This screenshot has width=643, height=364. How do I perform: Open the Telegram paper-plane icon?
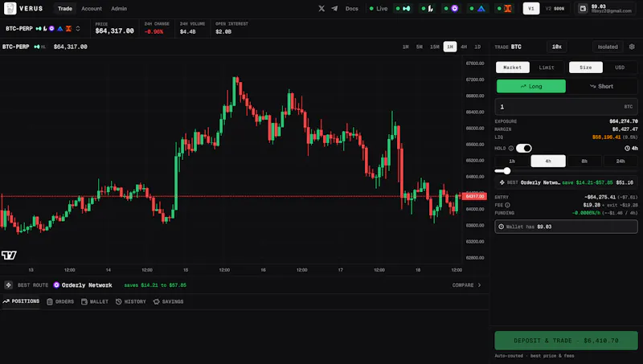coord(334,9)
